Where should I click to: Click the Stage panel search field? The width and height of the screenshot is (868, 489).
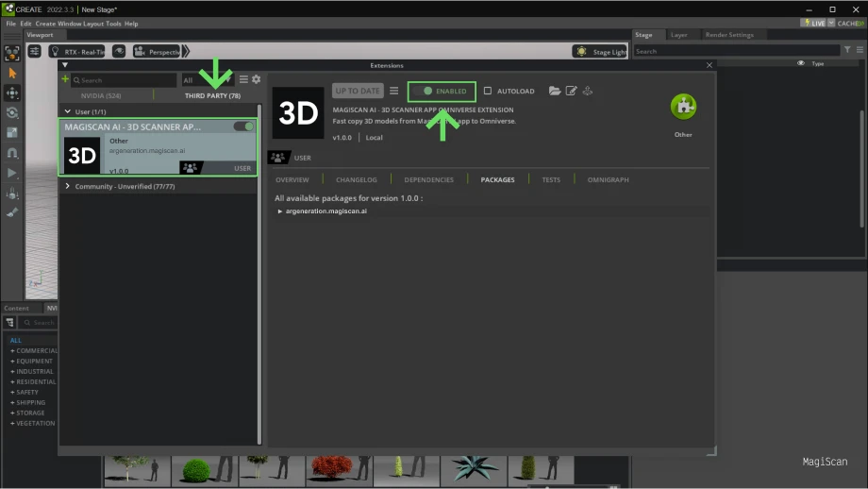click(736, 51)
